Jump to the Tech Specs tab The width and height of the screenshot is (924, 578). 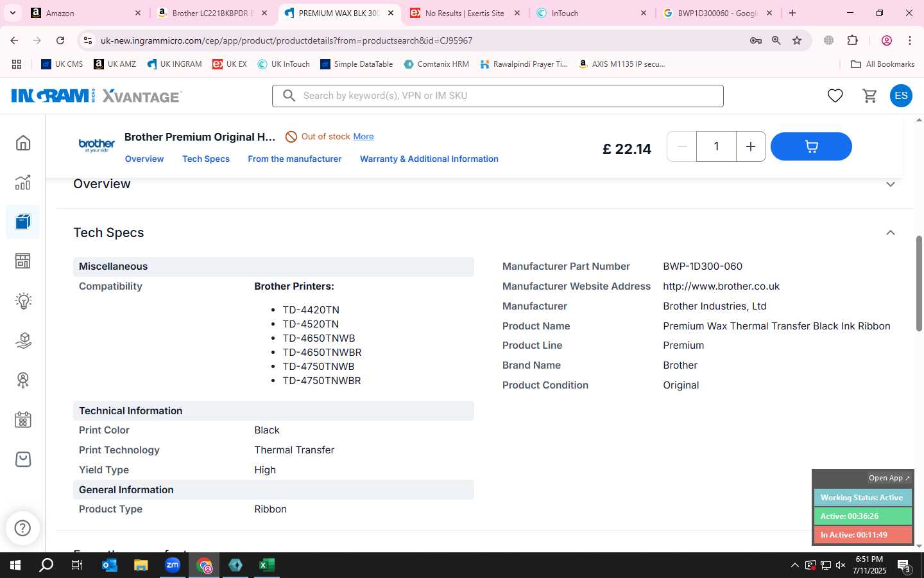(x=206, y=159)
